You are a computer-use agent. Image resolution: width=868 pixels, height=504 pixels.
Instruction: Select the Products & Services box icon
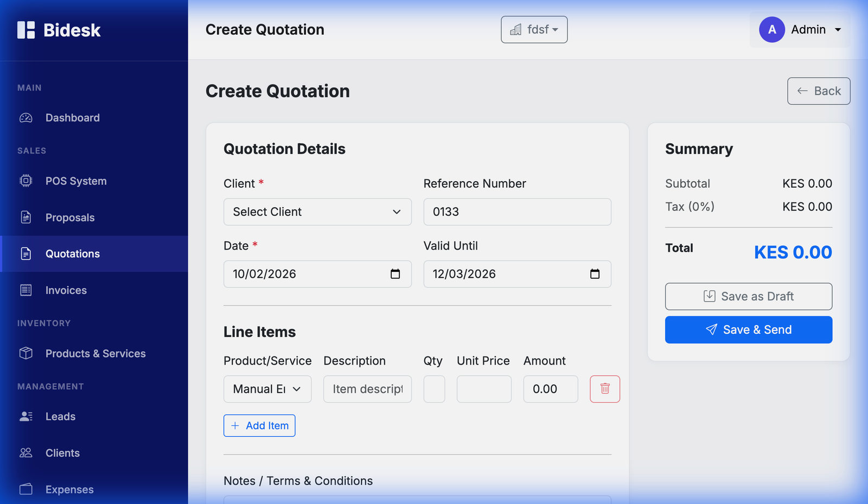pyautogui.click(x=25, y=353)
